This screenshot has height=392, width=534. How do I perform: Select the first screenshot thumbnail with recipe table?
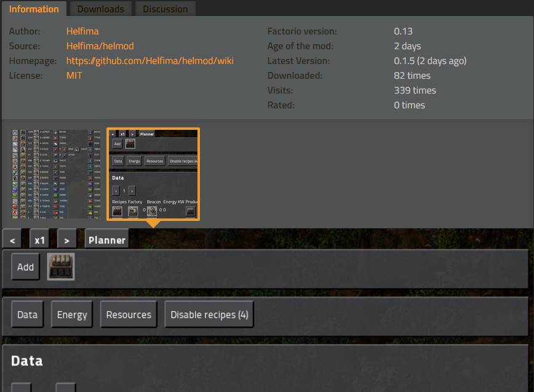point(56,174)
